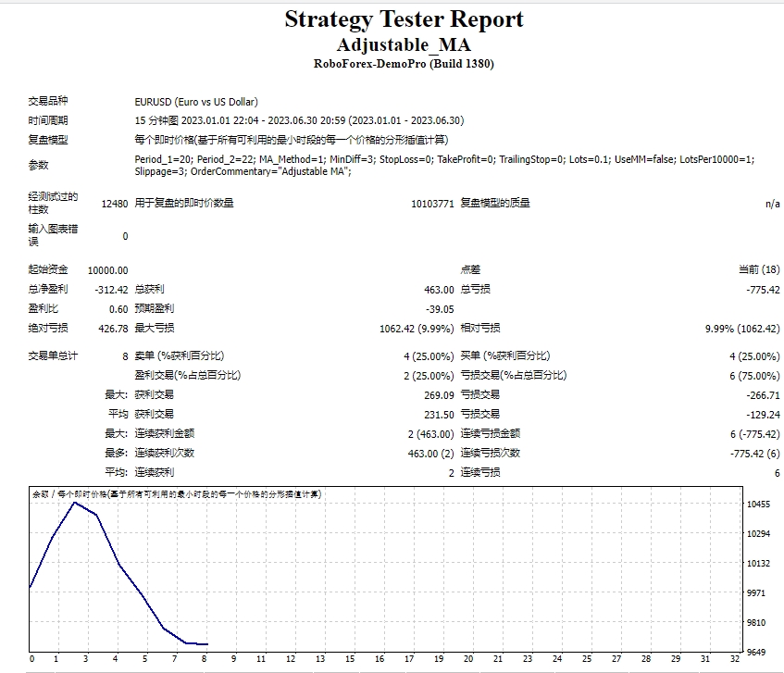This screenshot has height=673, width=784.
Task: Click the "起始资金" label
Action: (48, 270)
